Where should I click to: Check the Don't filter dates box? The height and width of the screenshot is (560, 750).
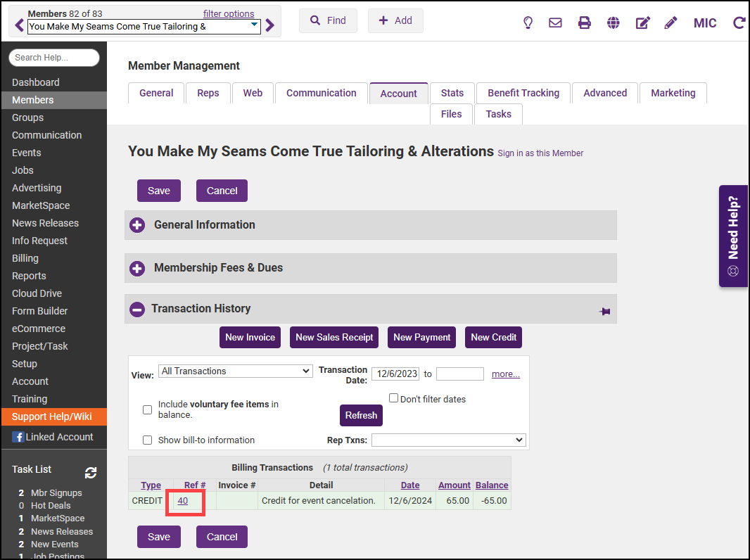(394, 398)
